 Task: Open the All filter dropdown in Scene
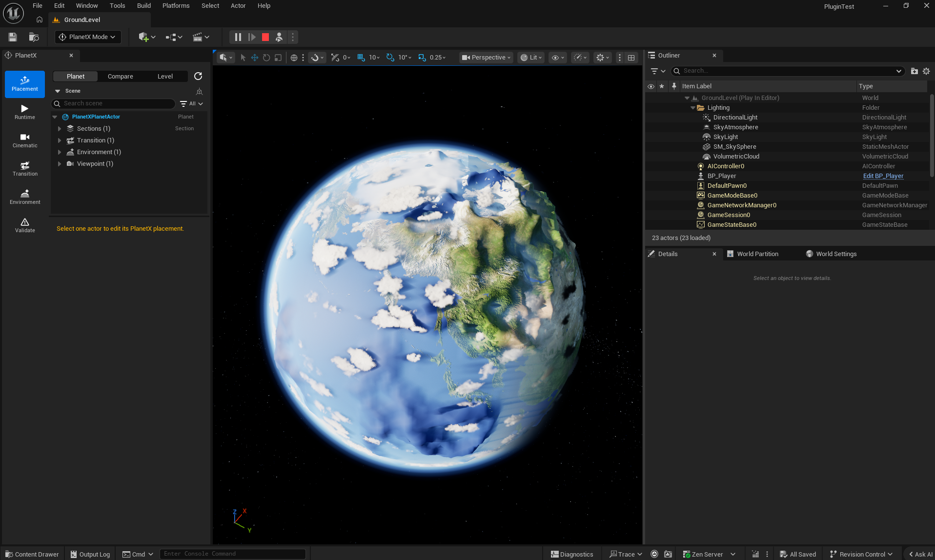pyautogui.click(x=191, y=103)
